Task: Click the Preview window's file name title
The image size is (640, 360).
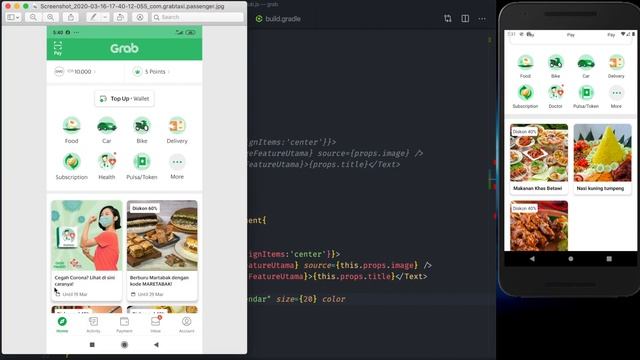Action: (133, 6)
